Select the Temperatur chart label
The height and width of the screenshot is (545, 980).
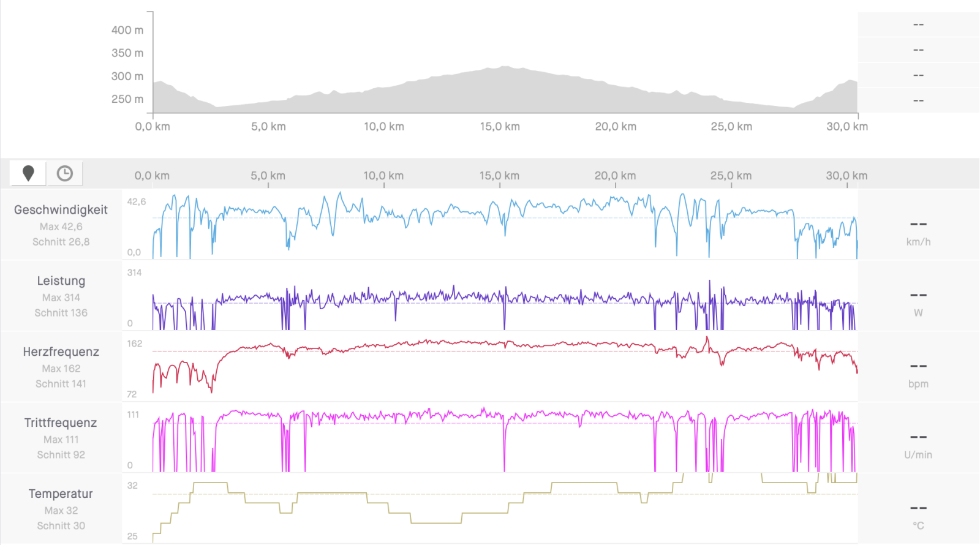pyautogui.click(x=61, y=494)
